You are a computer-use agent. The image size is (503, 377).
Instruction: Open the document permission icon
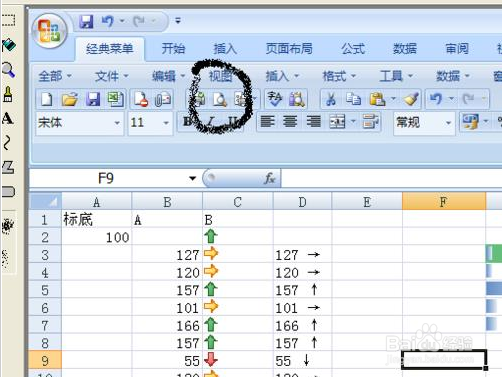(141, 99)
